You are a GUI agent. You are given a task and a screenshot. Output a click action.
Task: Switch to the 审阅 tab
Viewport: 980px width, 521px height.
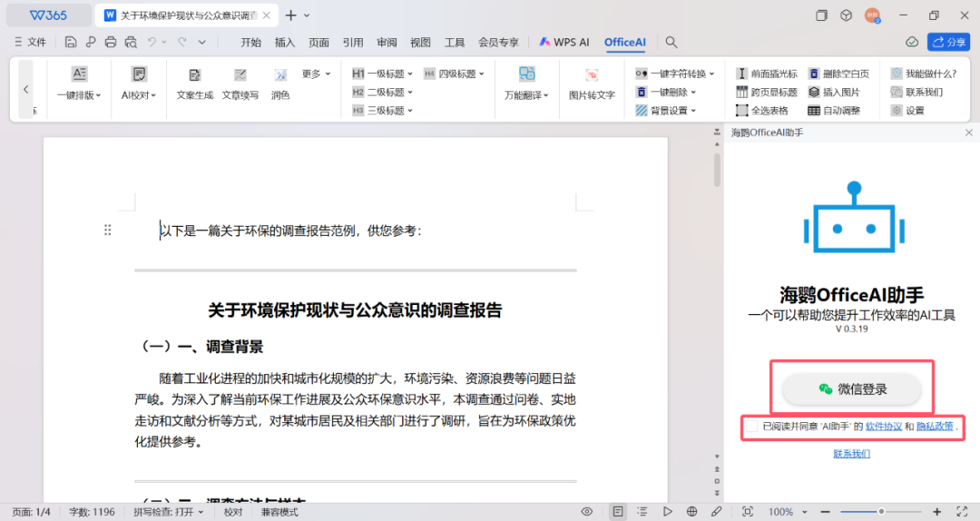pos(387,42)
